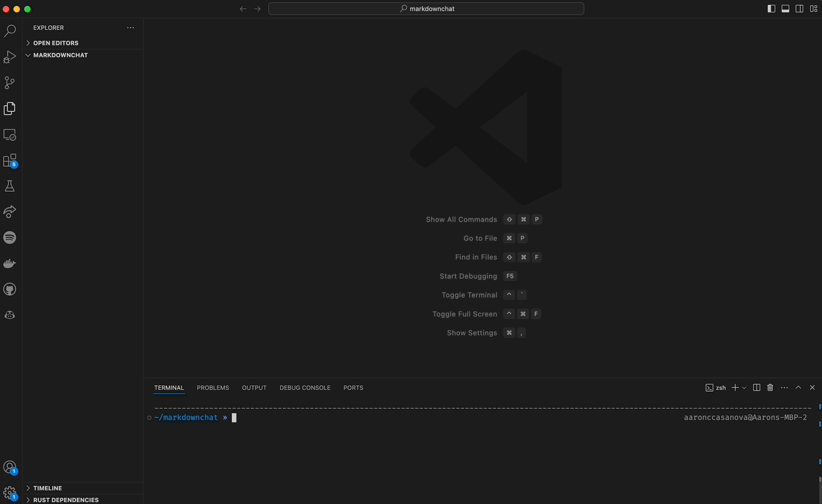Open the Search view in activity bar

pyautogui.click(x=10, y=31)
